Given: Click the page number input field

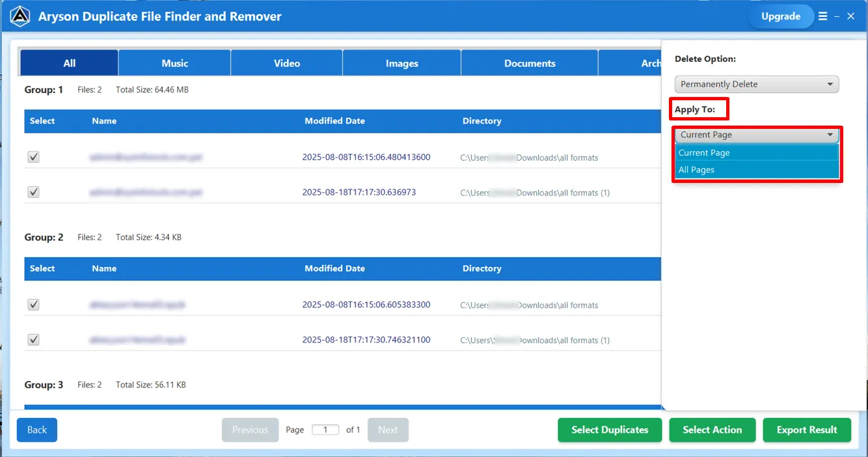Looking at the screenshot, I should click(x=325, y=430).
